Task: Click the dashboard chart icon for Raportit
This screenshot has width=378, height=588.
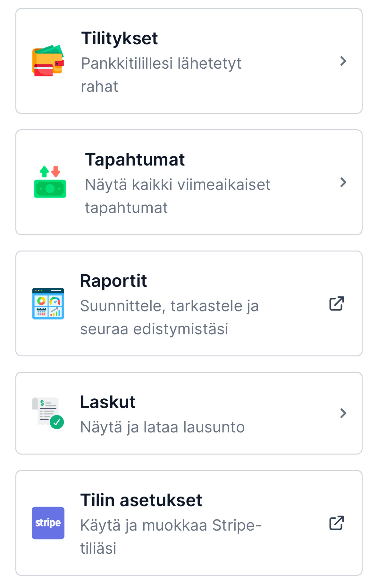Action: [x=48, y=303]
